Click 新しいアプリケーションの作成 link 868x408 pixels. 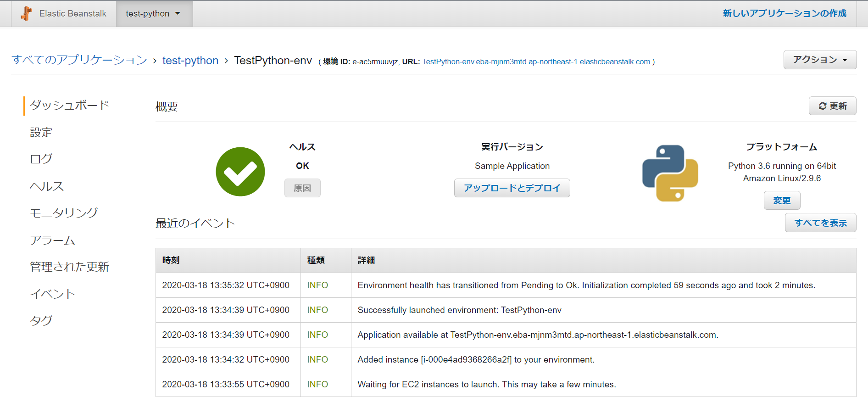tap(785, 13)
